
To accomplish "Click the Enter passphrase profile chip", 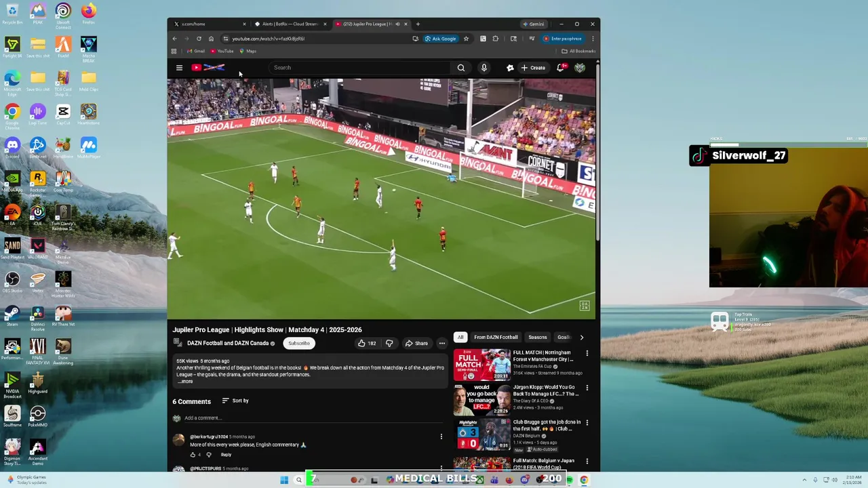I will pyautogui.click(x=563, y=39).
